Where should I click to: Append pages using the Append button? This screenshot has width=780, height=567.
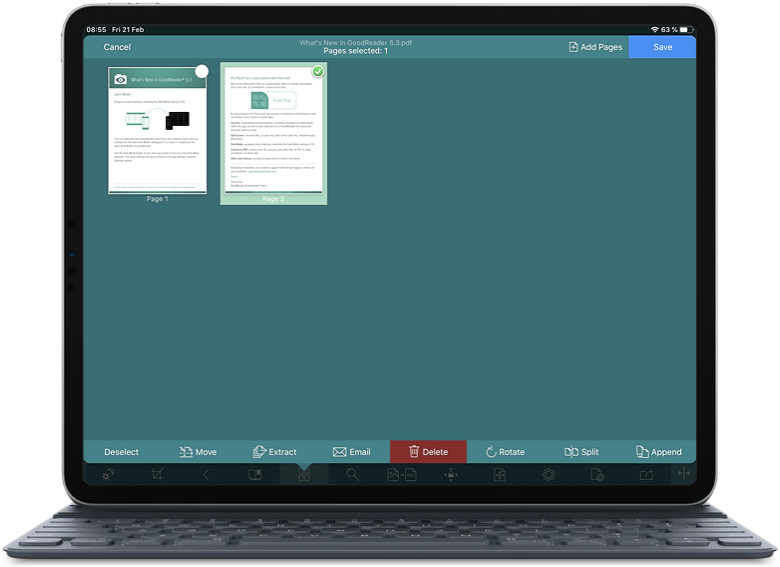[658, 452]
